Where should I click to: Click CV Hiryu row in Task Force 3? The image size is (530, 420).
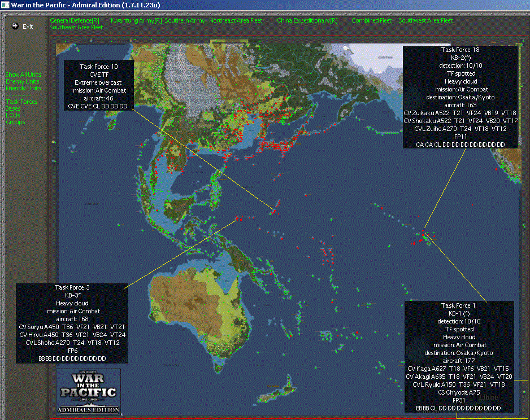pos(72,335)
